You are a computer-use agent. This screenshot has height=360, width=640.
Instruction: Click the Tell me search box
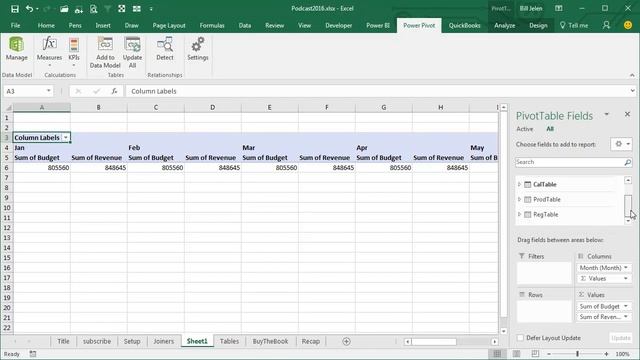coord(574,25)
